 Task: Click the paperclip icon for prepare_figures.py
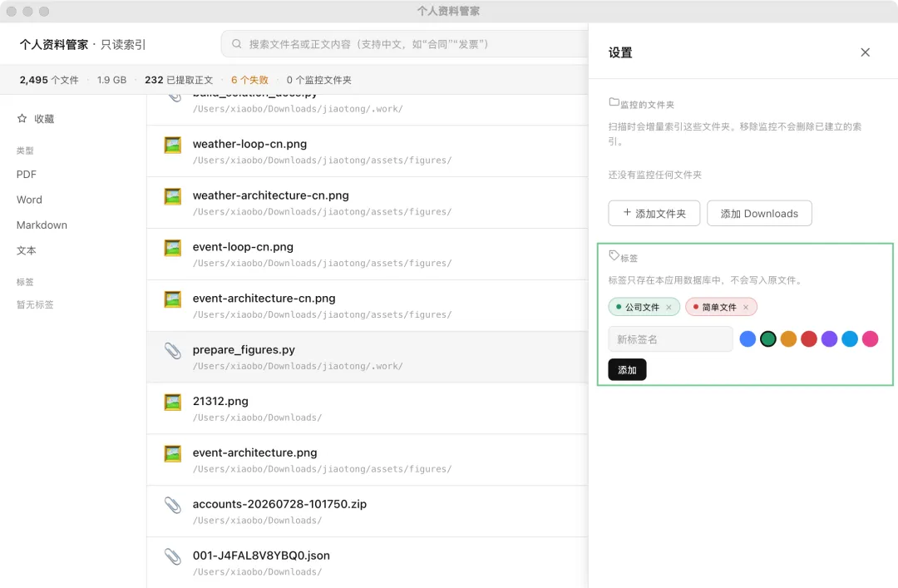(x=172, y=351)
